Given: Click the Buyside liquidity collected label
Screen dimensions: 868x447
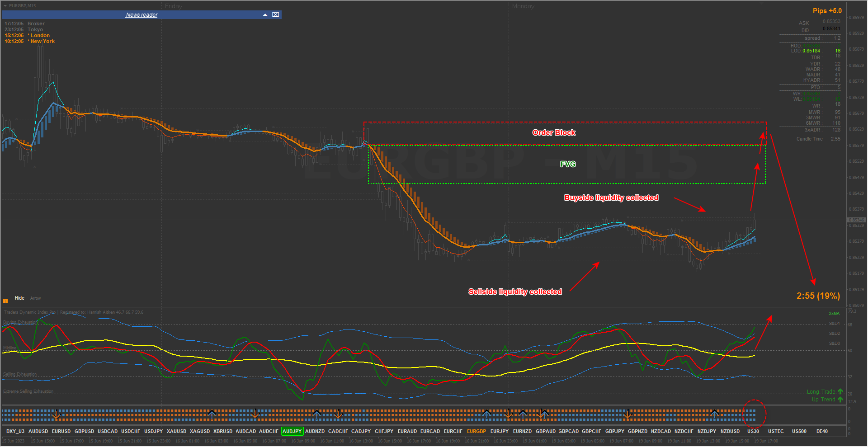Looking at the screenshot, I should tap(611, 198).
